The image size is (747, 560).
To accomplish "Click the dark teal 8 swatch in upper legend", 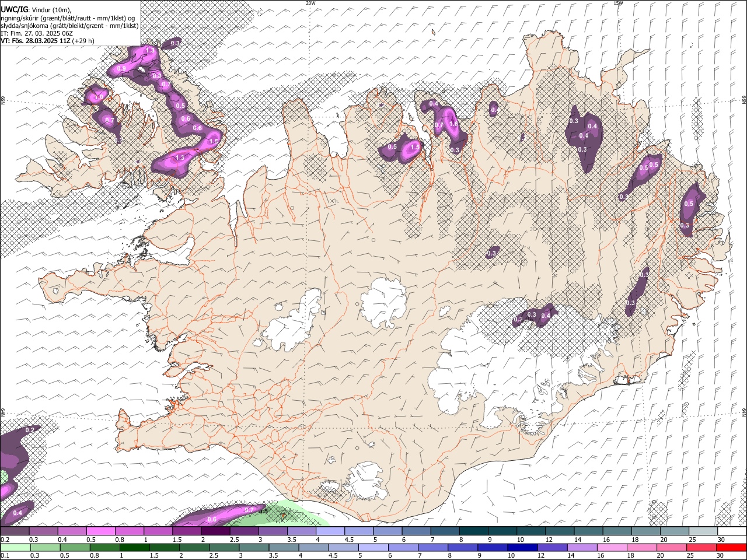I will [x=473, y=531].
